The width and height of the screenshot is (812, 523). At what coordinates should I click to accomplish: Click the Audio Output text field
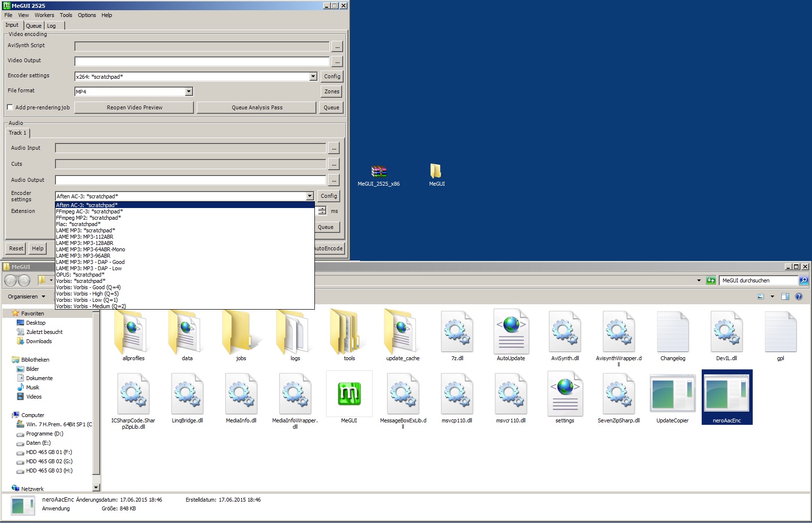190,180
